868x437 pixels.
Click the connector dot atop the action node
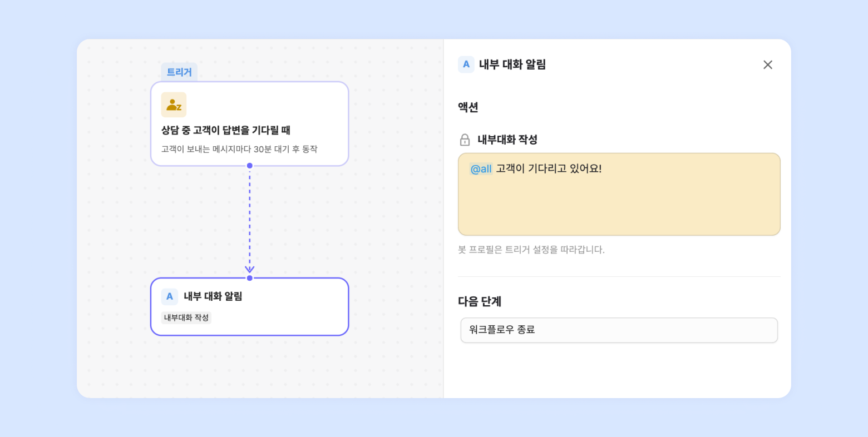tap(250, 278)
